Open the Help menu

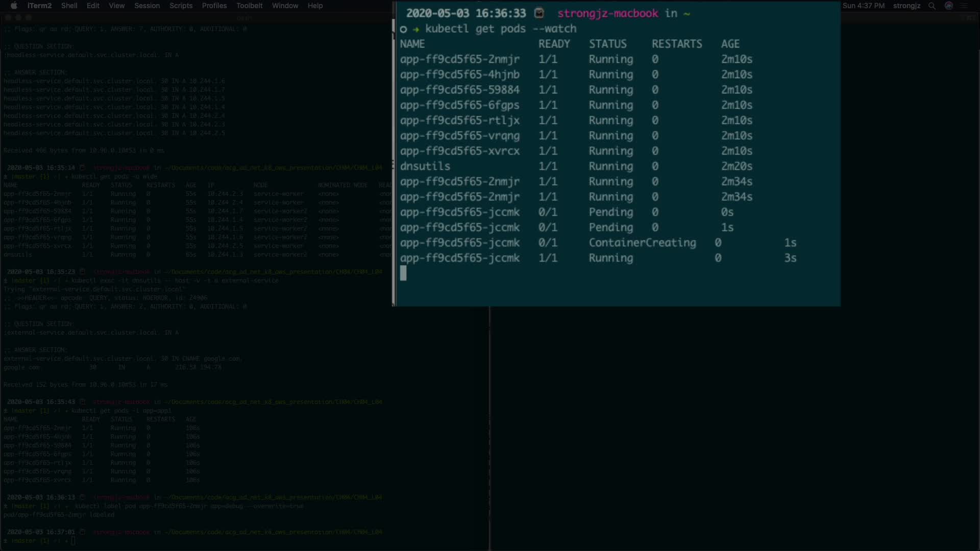pos(315,6)
